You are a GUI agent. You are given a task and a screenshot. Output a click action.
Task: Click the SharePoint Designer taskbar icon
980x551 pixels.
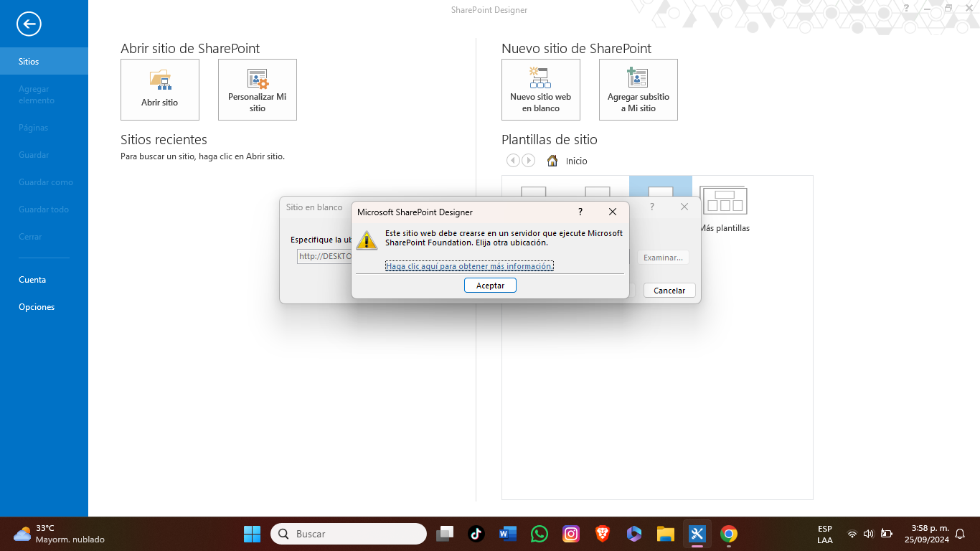(697, 534)
